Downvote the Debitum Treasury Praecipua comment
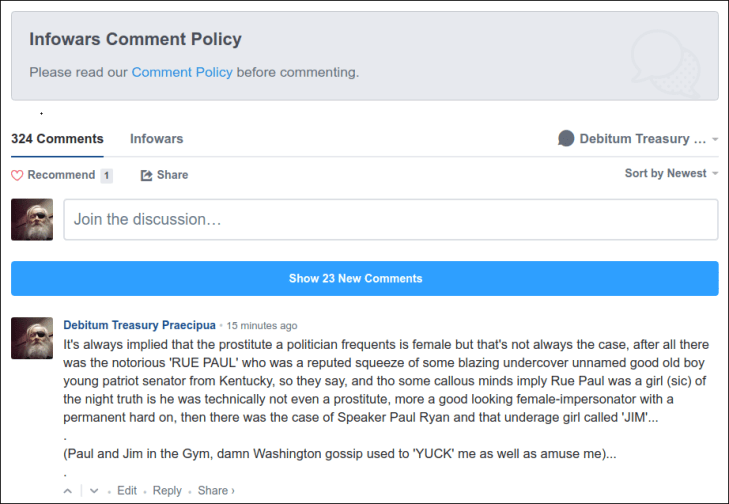The image size is (729, 504). click(94, 491)
